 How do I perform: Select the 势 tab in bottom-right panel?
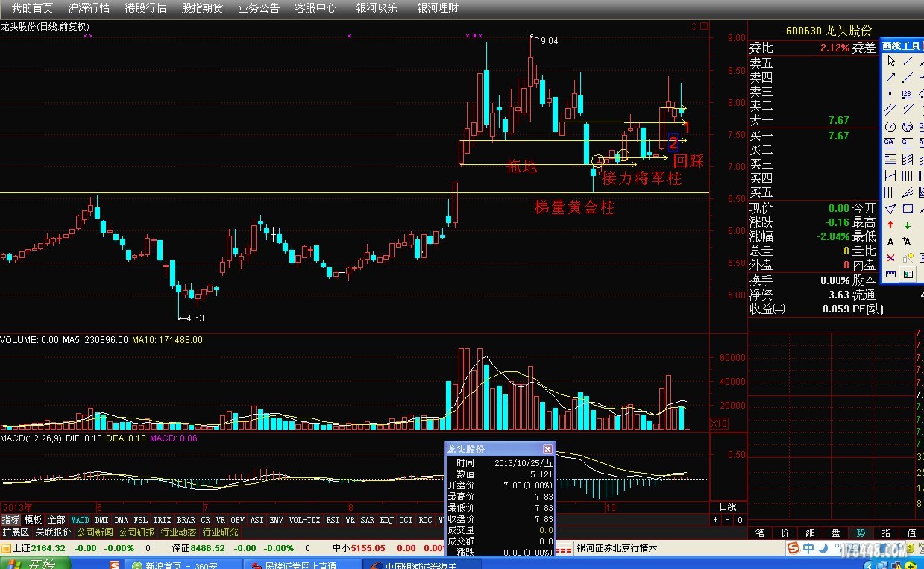click(x=861, y=533)
